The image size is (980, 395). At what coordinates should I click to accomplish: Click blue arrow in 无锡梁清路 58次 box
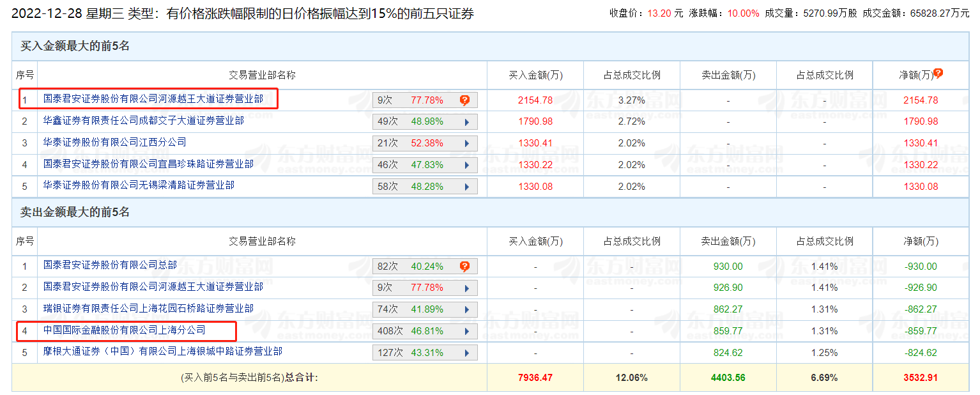(466, 187)
